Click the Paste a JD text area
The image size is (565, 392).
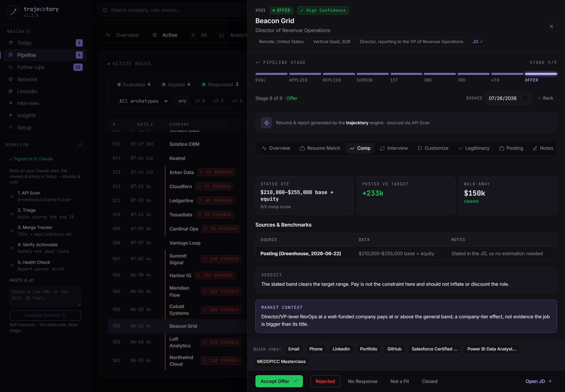pyautogui.click(x=45, y=296)
